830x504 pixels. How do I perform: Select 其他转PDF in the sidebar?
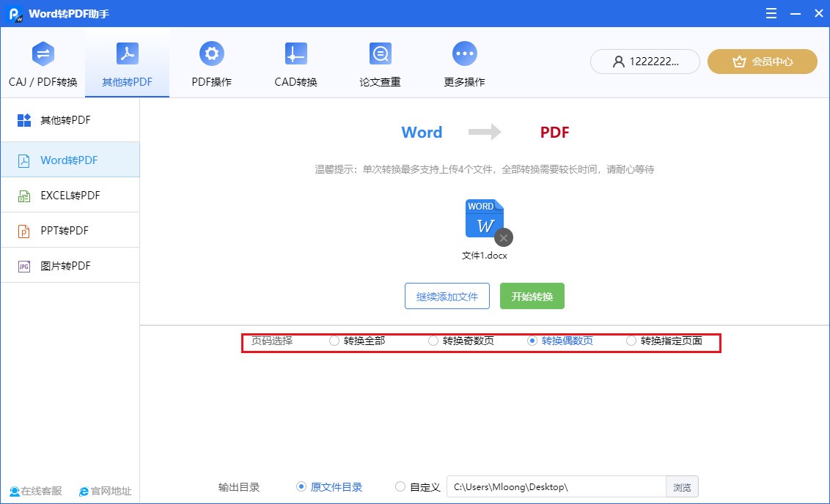point(70,121)
